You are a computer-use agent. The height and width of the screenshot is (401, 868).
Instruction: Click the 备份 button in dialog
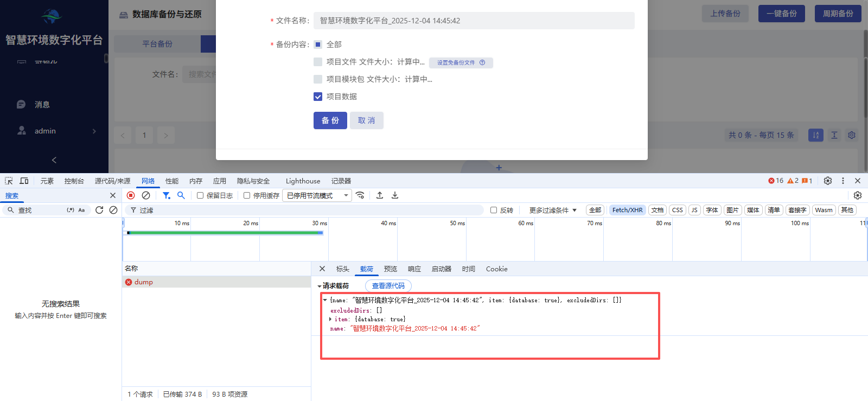[330, 120]
